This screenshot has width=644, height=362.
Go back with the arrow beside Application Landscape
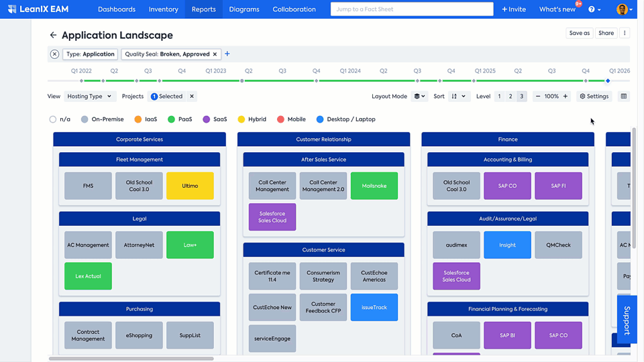[53, 36]
